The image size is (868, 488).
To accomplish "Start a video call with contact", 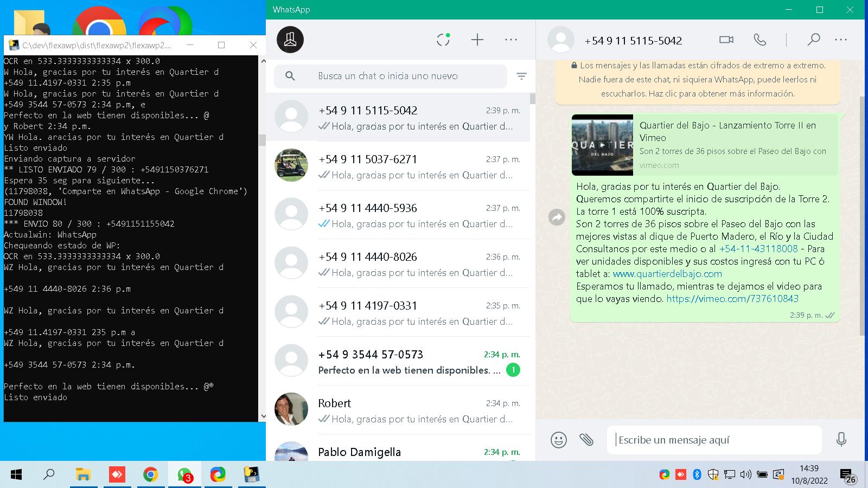I will 726,40.
